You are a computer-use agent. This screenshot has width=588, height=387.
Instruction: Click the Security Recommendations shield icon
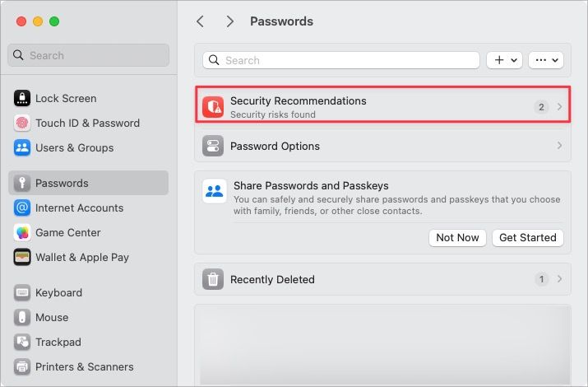[x=213, y=107]
